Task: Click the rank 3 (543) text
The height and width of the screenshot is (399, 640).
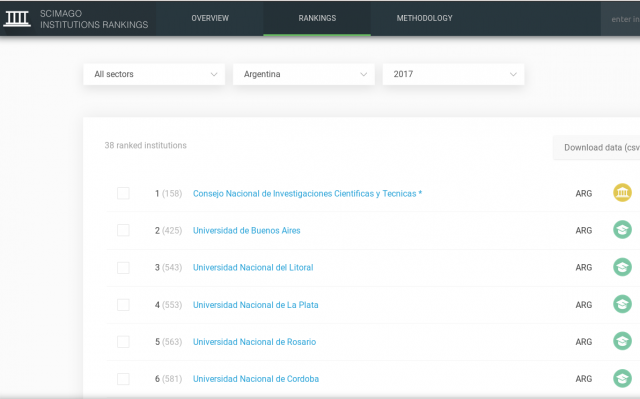Action: (168, 268)
